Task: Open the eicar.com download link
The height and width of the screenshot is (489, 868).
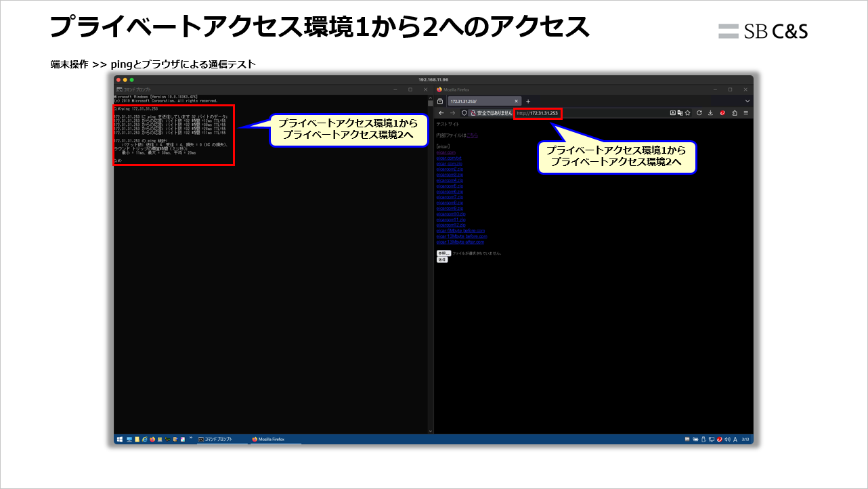Action: coord(447,152)
